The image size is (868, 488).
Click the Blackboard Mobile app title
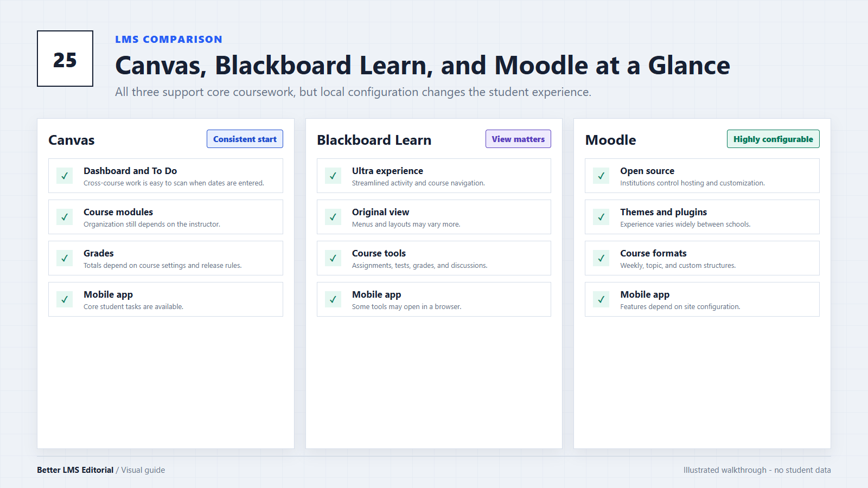(376, 294)
